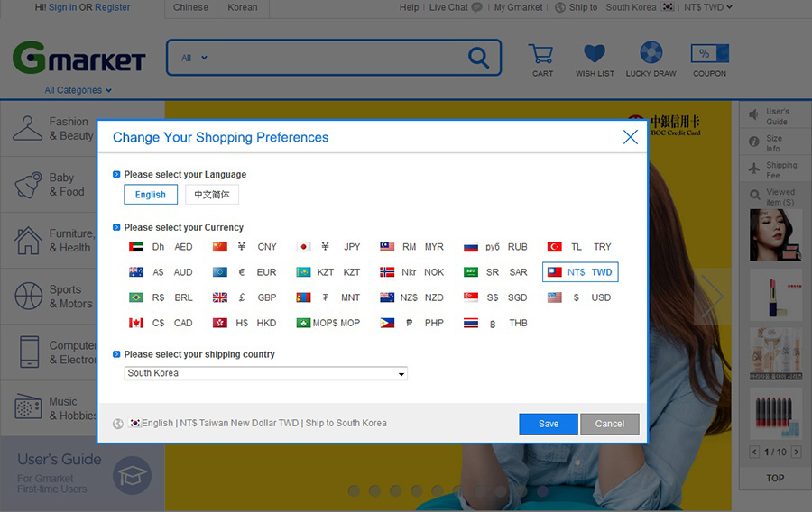Select CAD currency

(161, 323)
